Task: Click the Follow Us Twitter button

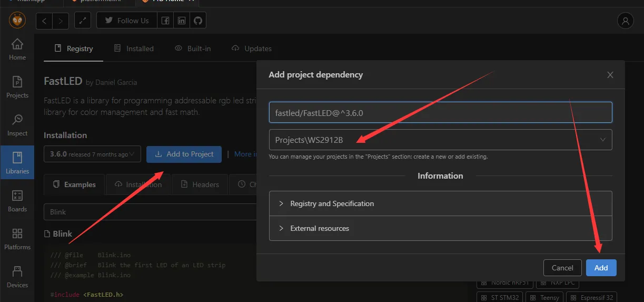Action: 127,21
